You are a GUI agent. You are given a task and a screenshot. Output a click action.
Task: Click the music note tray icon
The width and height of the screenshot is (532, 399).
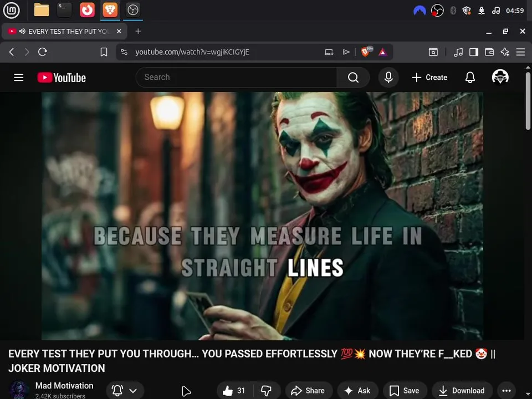coord(495,11)
